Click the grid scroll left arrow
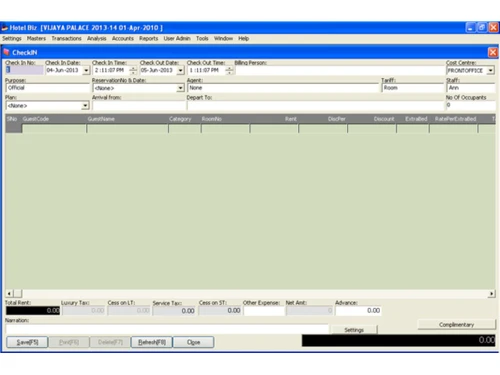 tap(9, 294)
